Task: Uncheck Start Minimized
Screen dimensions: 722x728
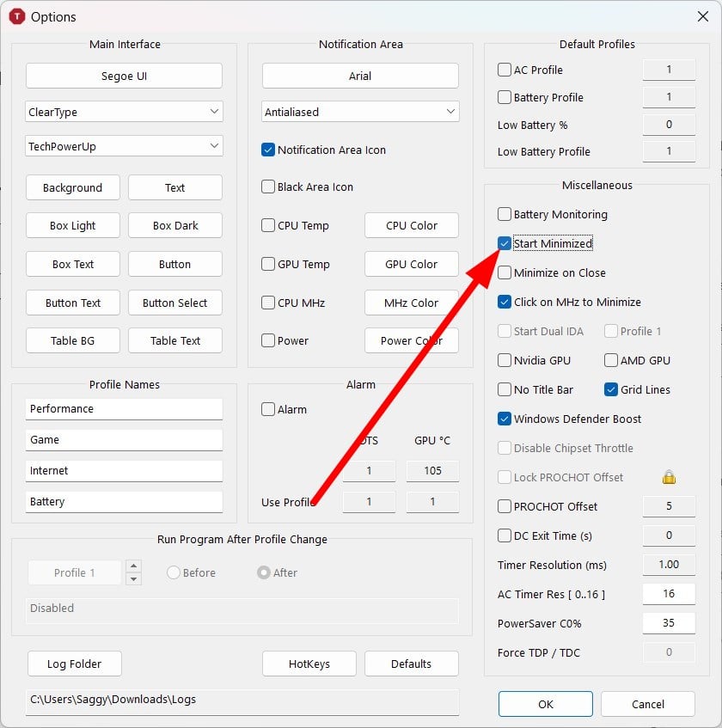Action: (504, 243)
